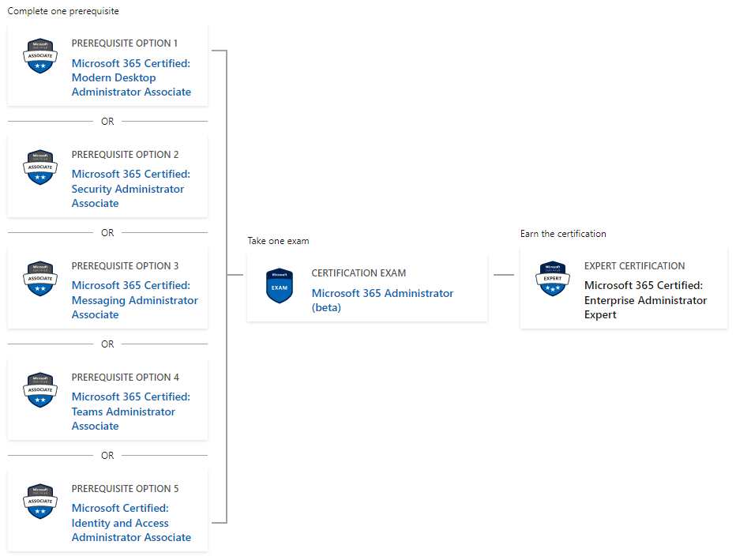Open Teams Administrator Associate link

coord(131,412)
